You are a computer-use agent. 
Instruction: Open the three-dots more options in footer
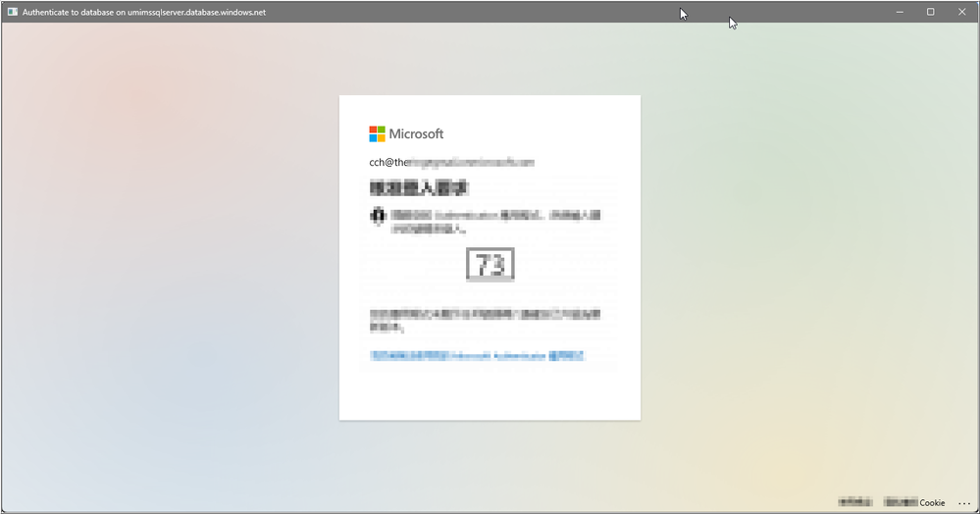(x=963, y=503)
